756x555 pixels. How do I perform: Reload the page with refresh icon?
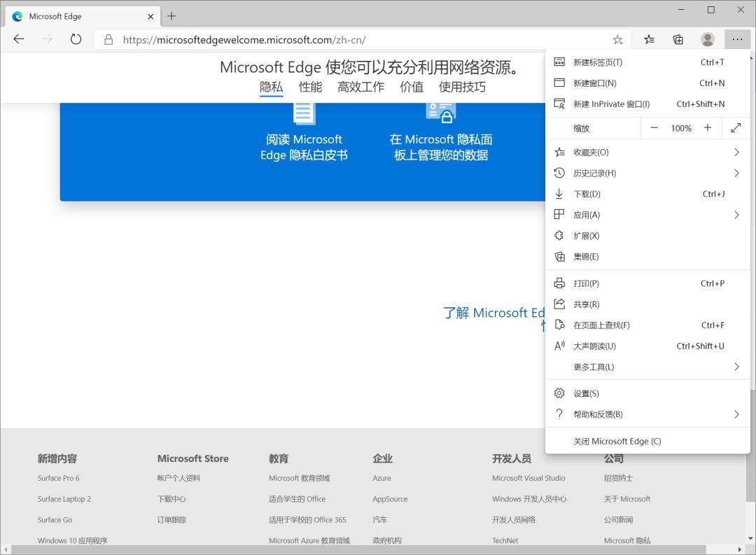pos(76,39)
